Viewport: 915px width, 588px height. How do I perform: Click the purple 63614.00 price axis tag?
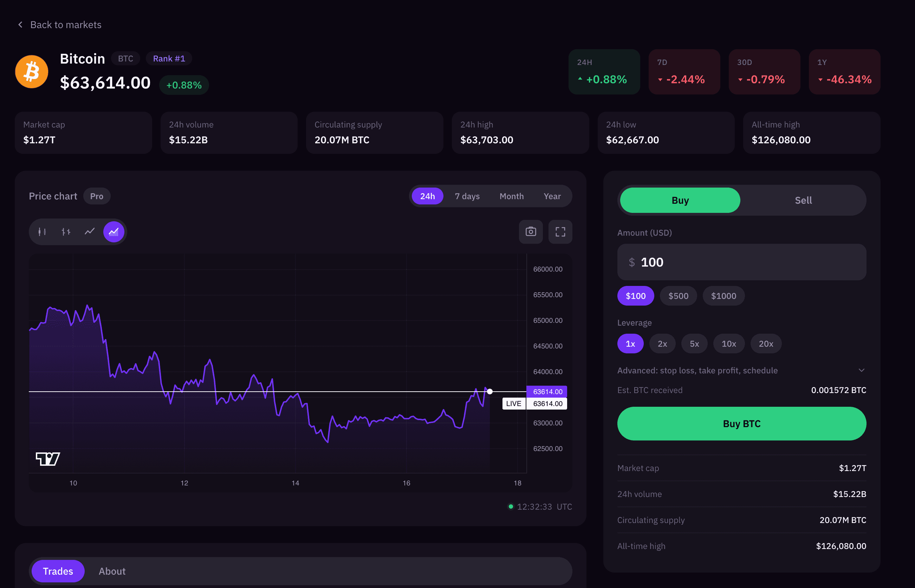click(547, 391)
